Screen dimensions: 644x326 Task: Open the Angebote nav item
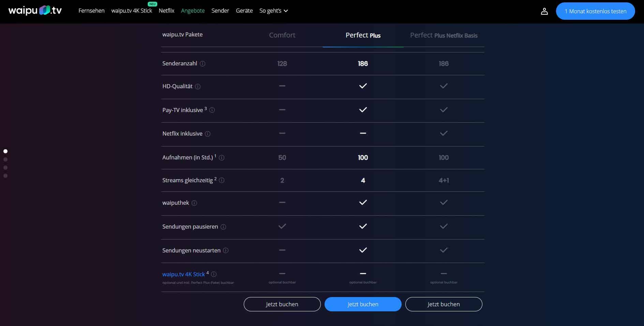[x=193, y=11]
